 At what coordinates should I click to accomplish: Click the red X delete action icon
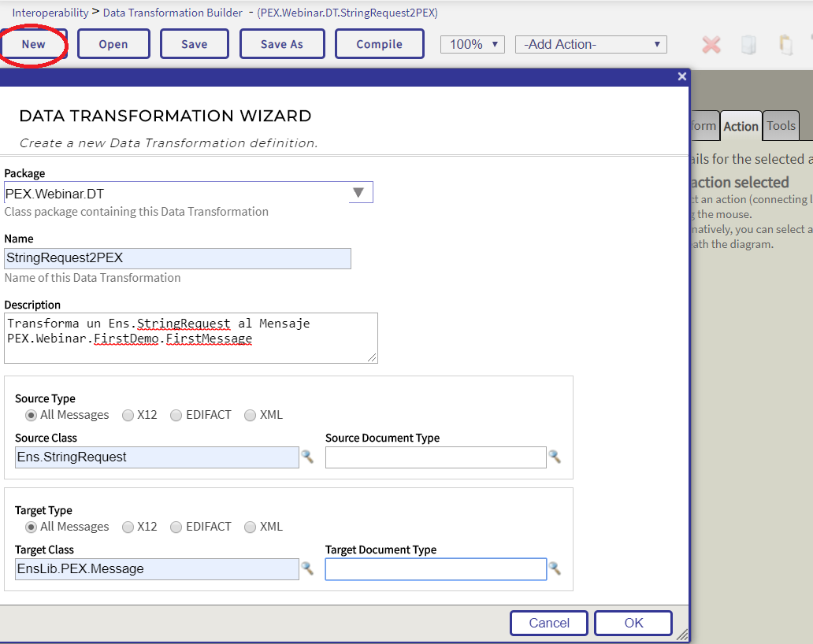click(711, 45)
